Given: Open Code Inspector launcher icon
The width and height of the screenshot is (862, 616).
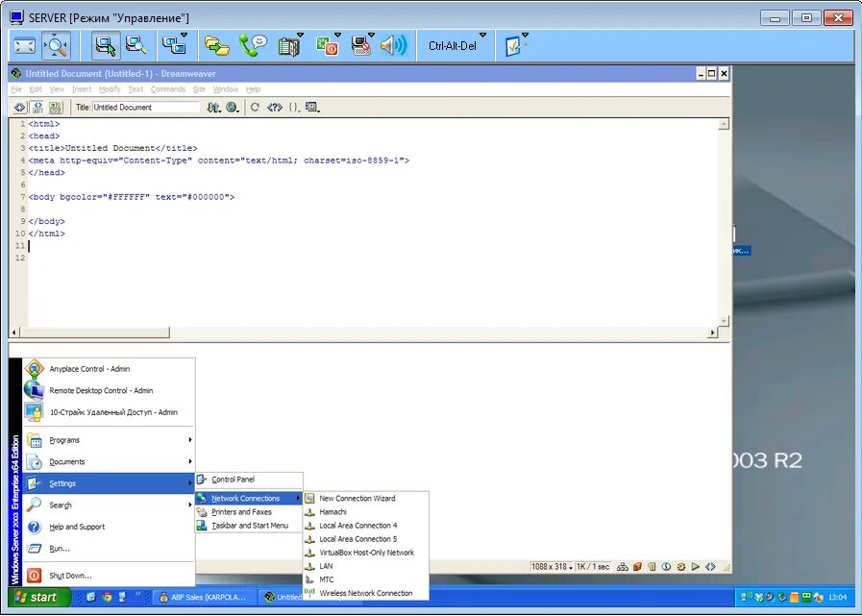Looking at the screenshot, I should coord(710,566).
